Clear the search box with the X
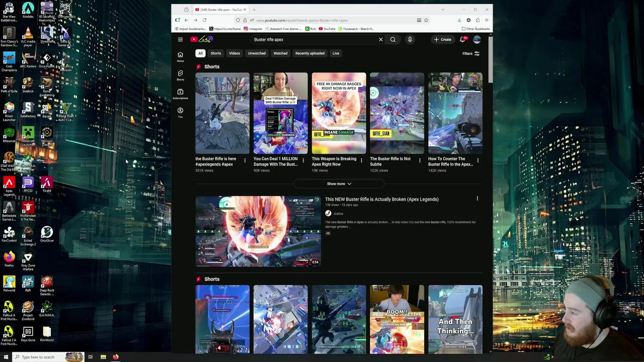The height and width of the screenshot is (362, 644). [380, 39]
